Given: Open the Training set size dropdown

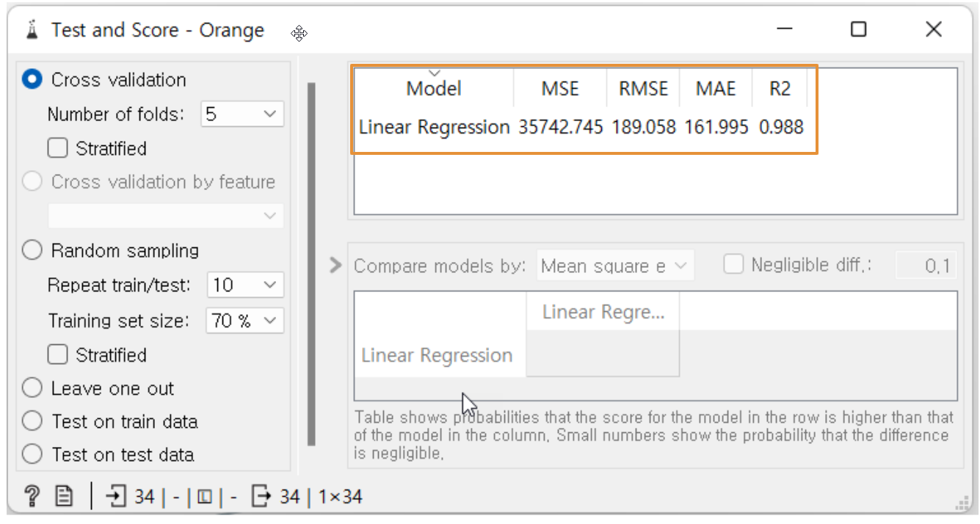Looking at the screenshot, I should point(245,320).
